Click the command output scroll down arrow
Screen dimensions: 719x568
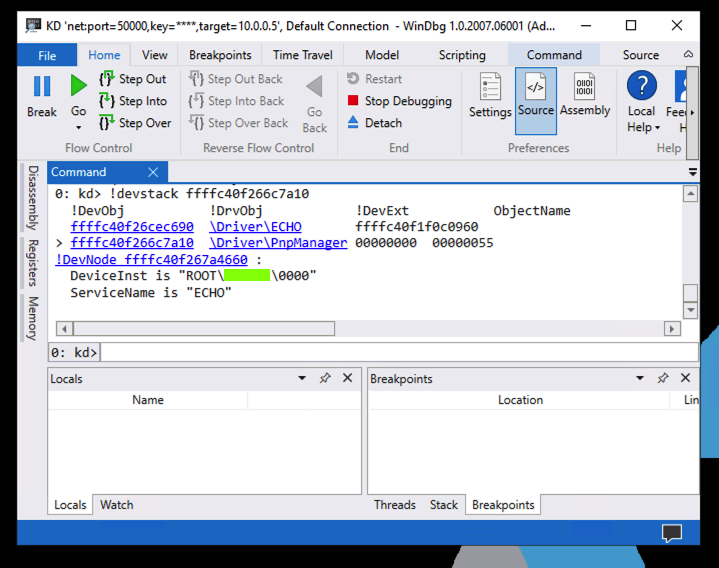pos(690,310)
